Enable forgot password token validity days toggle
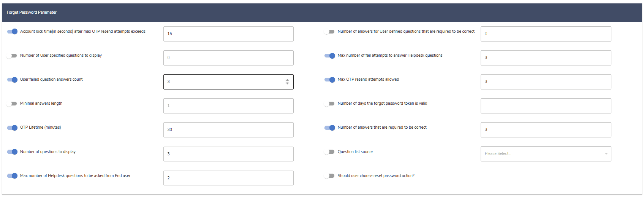This screenshot has width=644, height=198. 329,104
